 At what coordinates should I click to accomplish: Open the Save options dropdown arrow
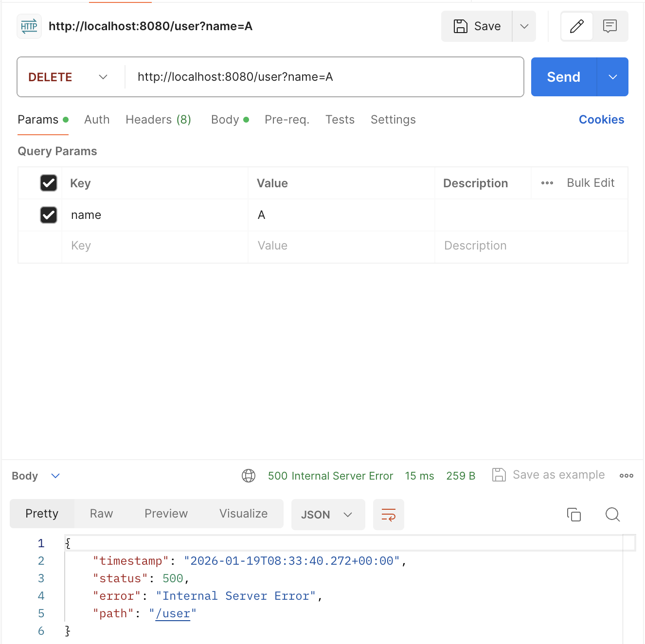click(x=524, y=26)
